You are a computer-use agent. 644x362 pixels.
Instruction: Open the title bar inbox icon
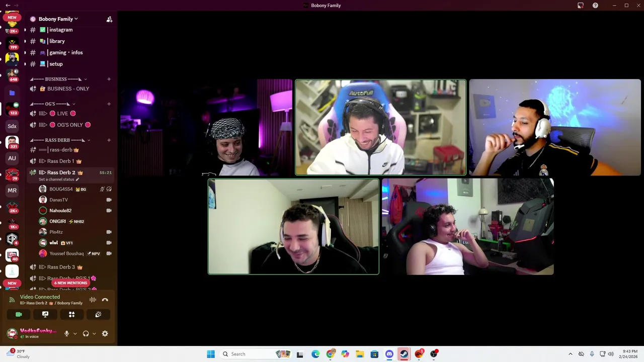pyautogui.click(x=581, y=6)
